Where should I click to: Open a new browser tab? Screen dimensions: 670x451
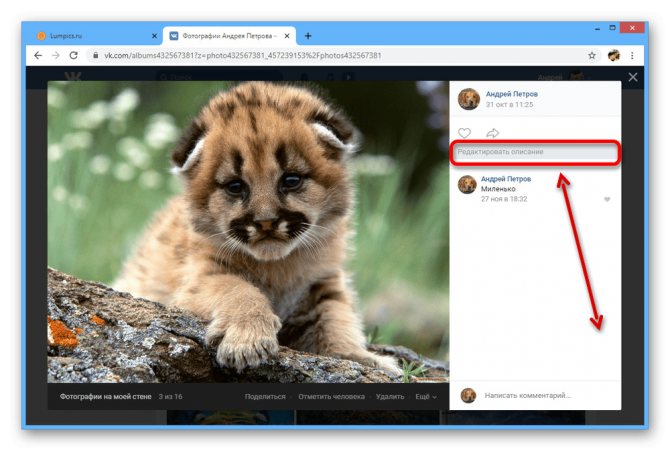(308, 36)
